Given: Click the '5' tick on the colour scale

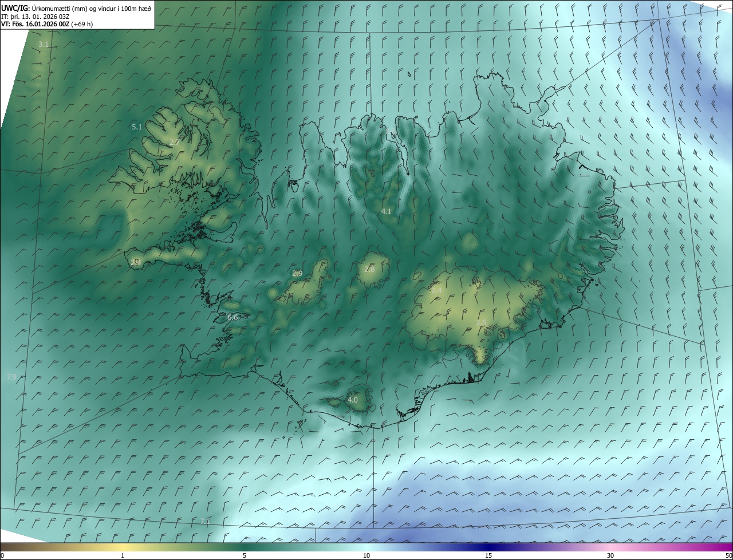Looking at the screenshot, I should coord(245,555).
